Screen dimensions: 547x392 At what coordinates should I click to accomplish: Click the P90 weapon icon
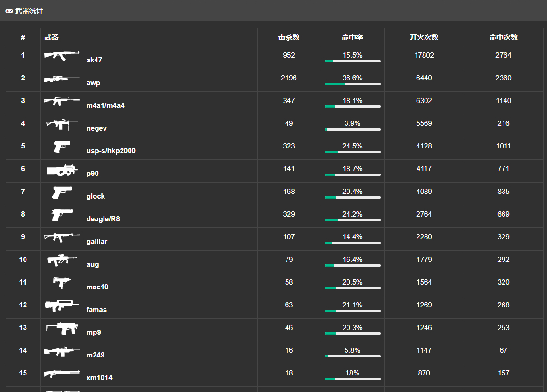pyautogui.click(x=62, y=170)
